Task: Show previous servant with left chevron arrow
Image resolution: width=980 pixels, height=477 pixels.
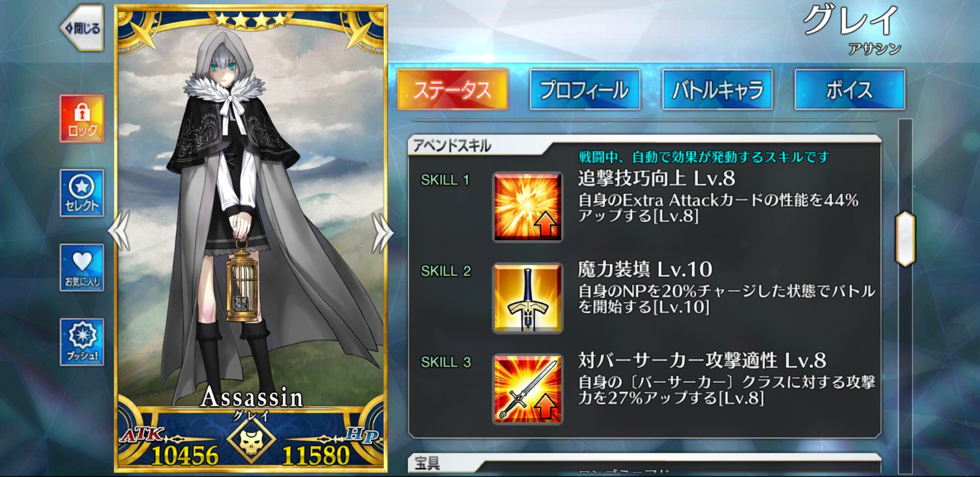Action: click(x=120, y=230)
